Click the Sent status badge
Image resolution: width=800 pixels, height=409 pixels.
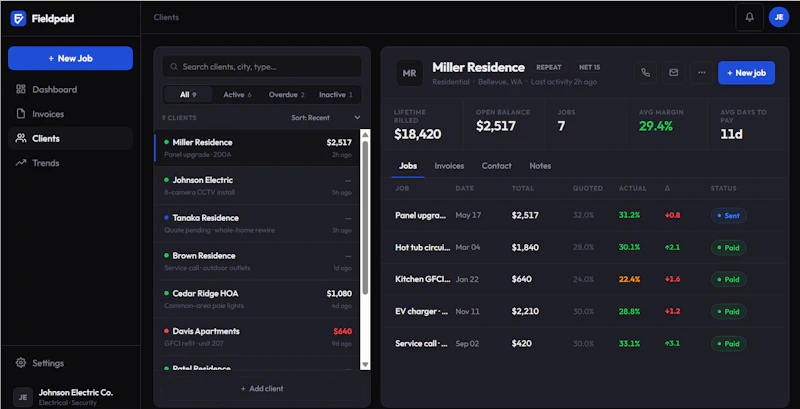tap(729, 215)
